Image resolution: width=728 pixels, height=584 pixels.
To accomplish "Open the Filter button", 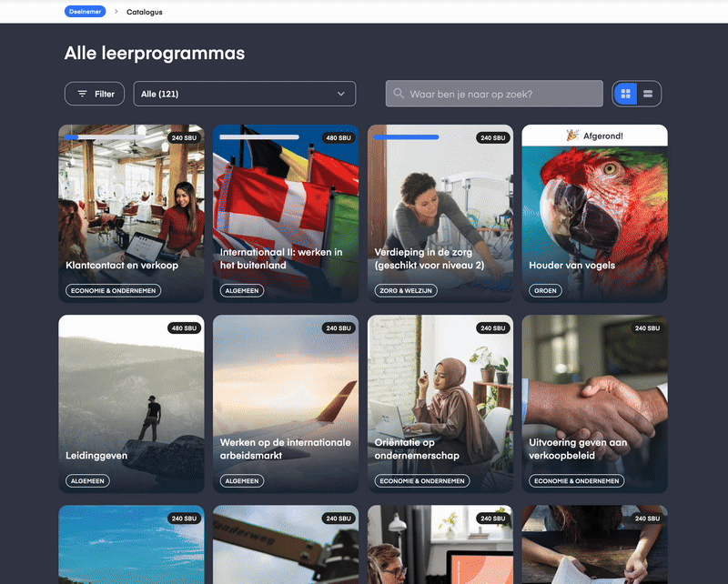I will (x=95, y=94).
